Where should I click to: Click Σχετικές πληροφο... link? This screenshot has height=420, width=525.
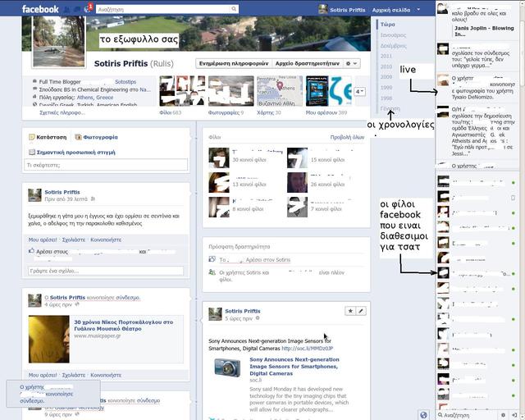pos(62,113)
